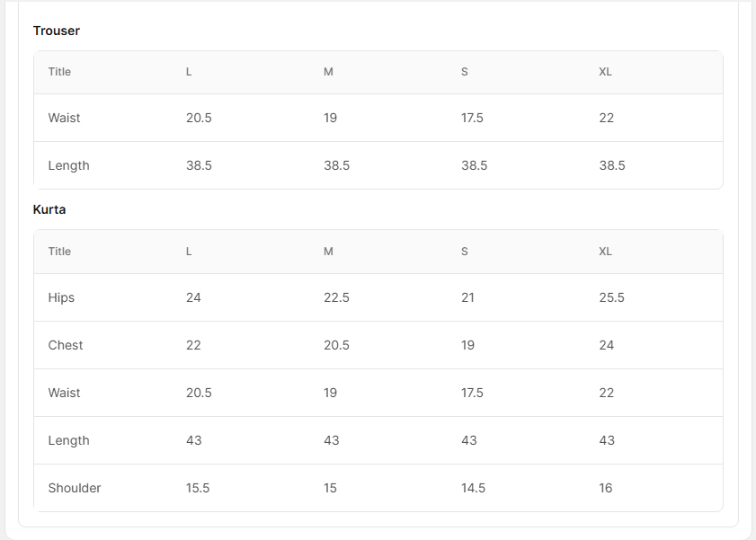
Task: Click Kurta Shoulder value 14.5
Action: click(473, 488)
